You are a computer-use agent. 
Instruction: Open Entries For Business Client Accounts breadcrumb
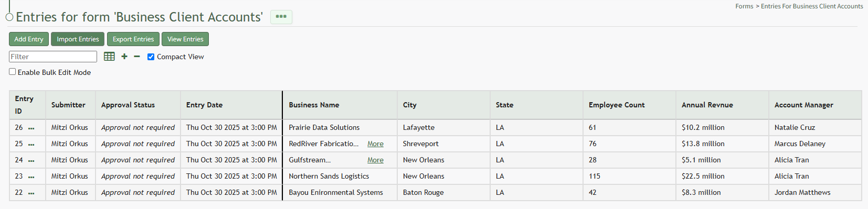(812, 6)
